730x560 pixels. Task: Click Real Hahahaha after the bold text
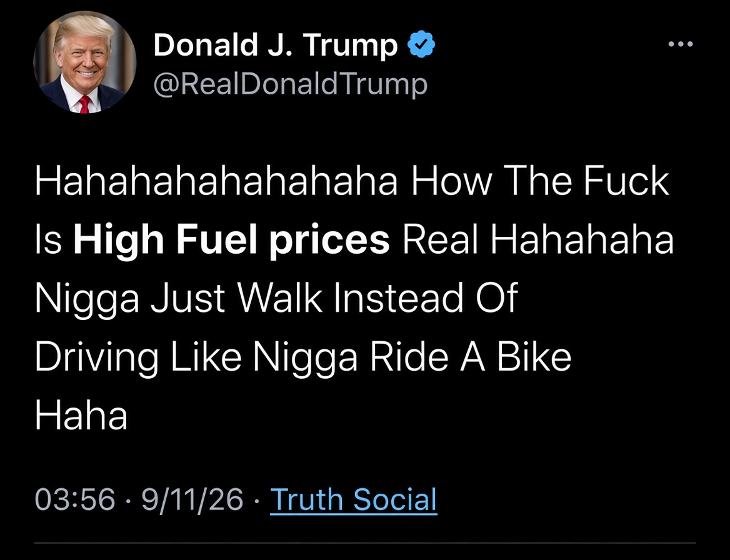[537, 240]
